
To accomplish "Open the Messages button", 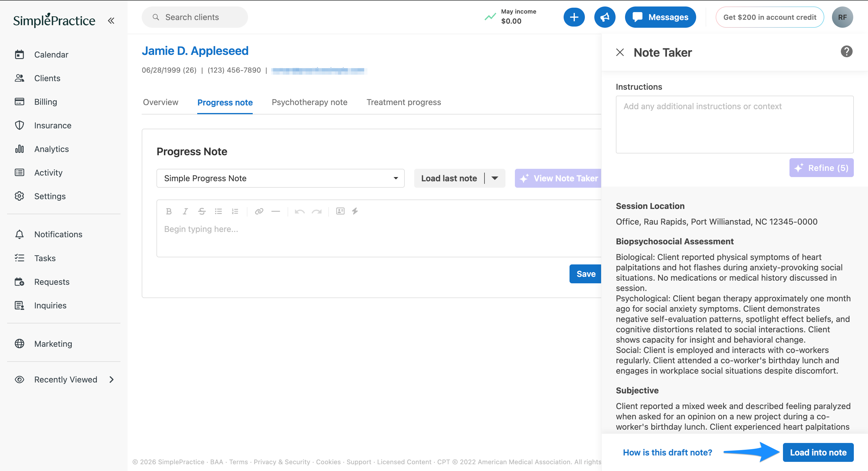I will (x=660, y=17).
